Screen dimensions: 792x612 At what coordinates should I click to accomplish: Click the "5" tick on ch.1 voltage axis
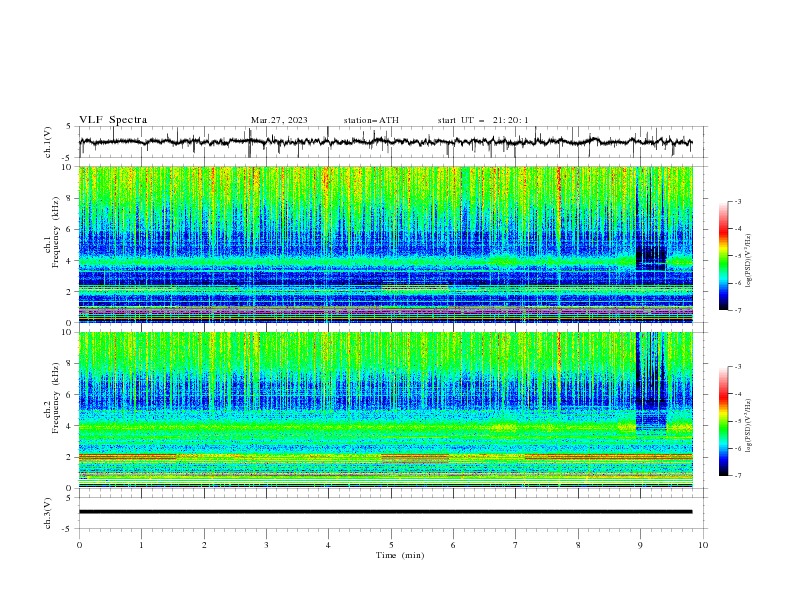[69, 126]
